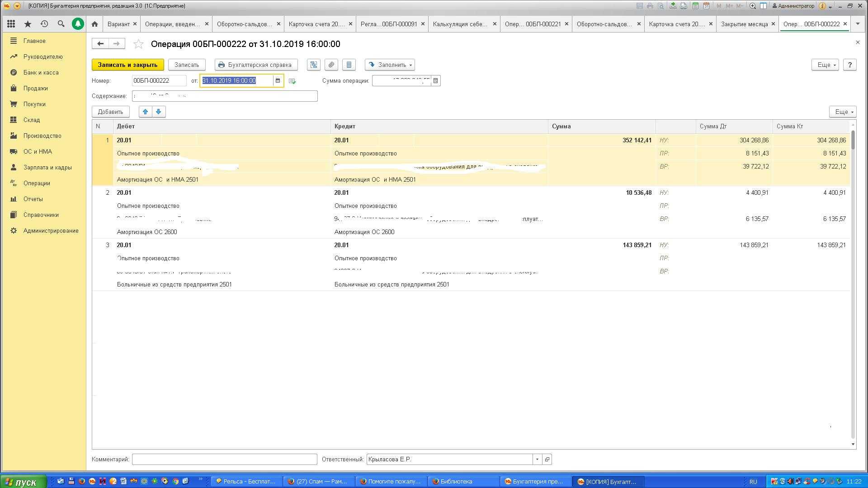The width and height of the screenshot is (868, 488).
Task: Open the report icon beside the paperclip
Action: tap(349, 65)
